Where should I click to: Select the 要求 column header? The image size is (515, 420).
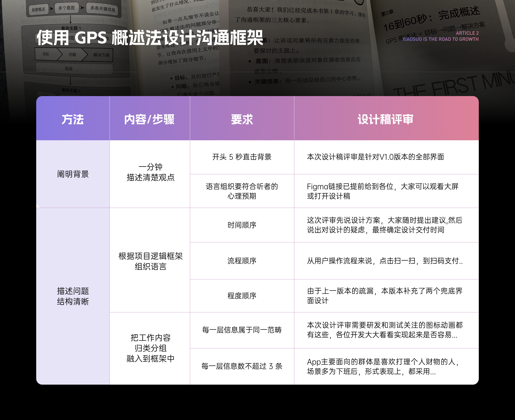click(242, 119)
